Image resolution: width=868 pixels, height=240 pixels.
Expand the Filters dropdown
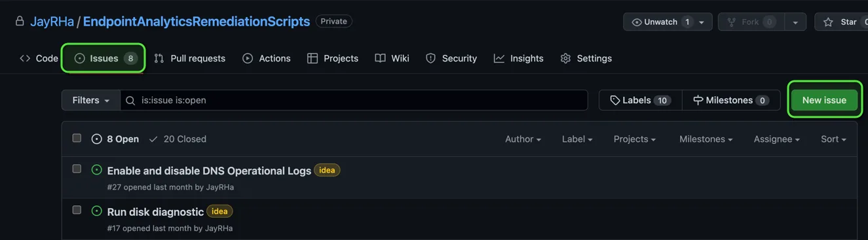point(91,100)
